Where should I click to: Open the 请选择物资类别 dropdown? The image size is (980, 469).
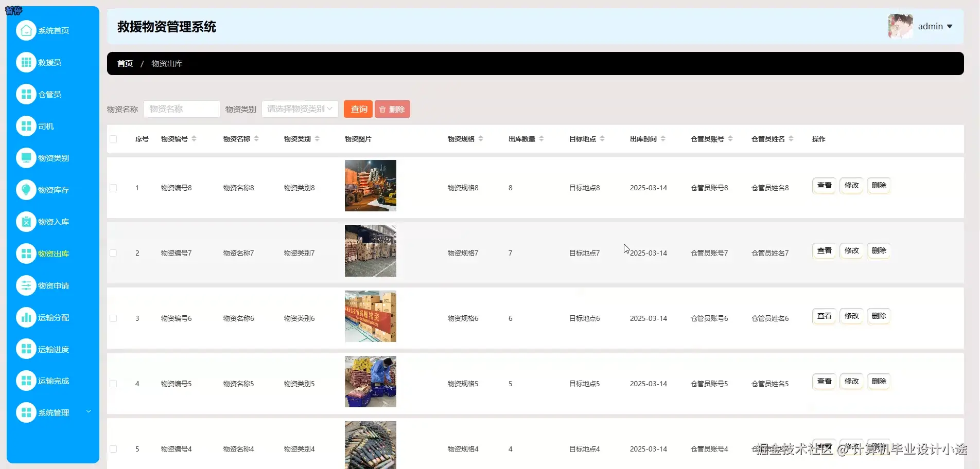(300, 109)
